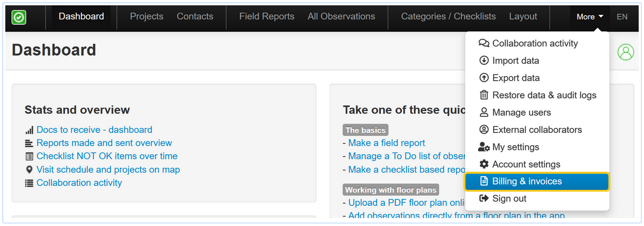
Task: Switch to Field Reports tab
Action: 267,16
